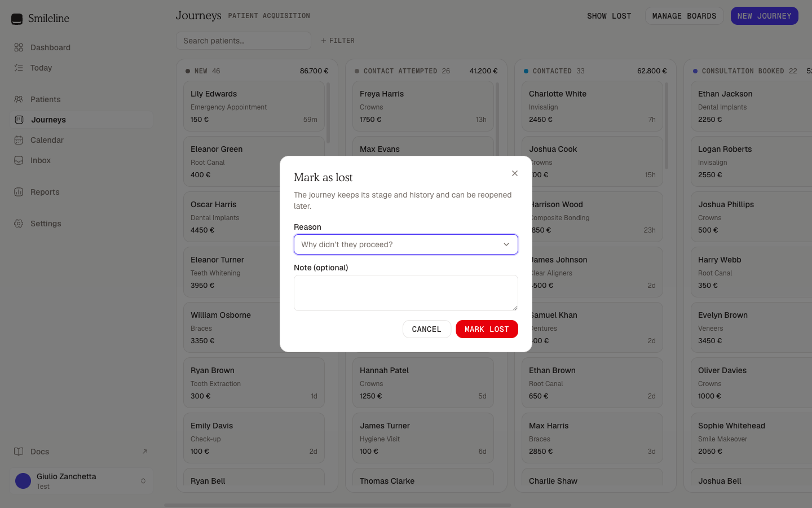Viewport: 812px width, 508px height.
Task: Click the Settings gear icon
Action: point(19,224)
